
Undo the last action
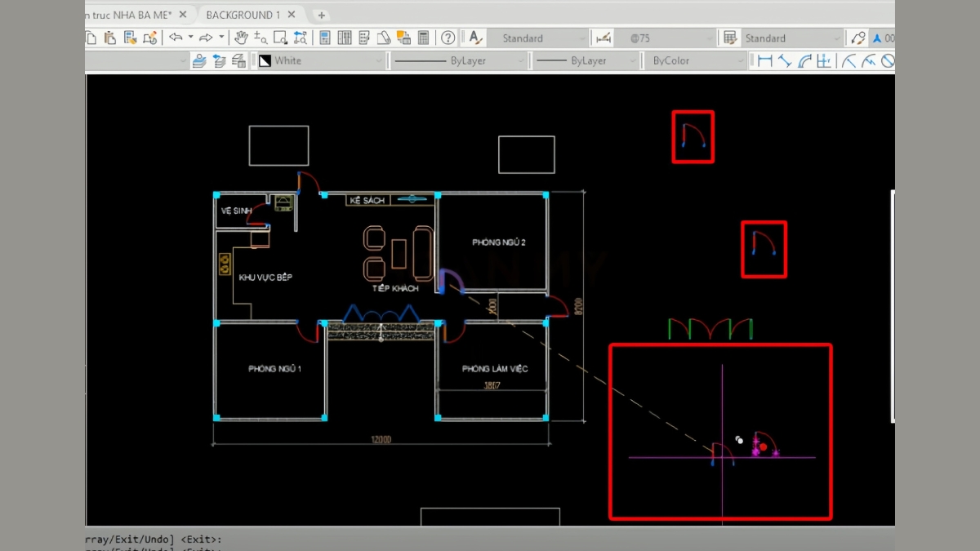[176, 38]
